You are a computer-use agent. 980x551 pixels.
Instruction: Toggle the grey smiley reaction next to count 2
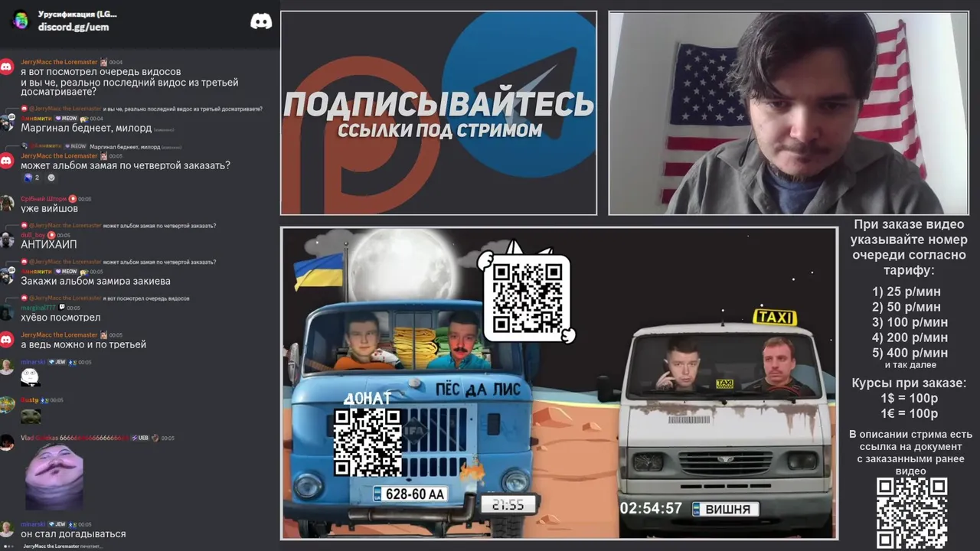point(51,178)
